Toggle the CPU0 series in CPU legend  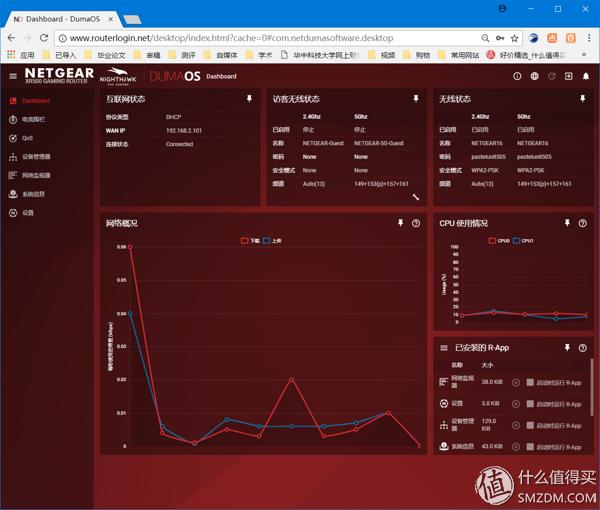point(499,241)
